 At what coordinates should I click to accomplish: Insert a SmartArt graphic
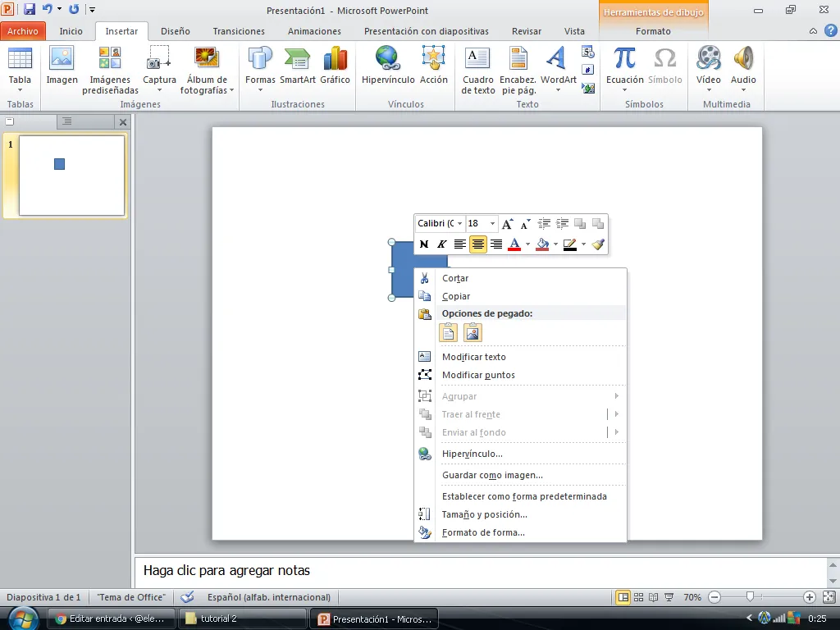297,66
